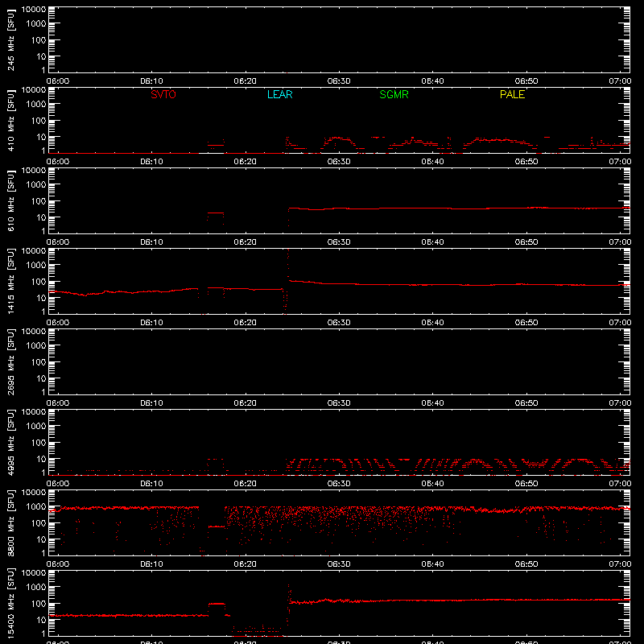Click the 8800 MHz panel's 06:30 time label

pyautogui.click(x=339, y=564)
